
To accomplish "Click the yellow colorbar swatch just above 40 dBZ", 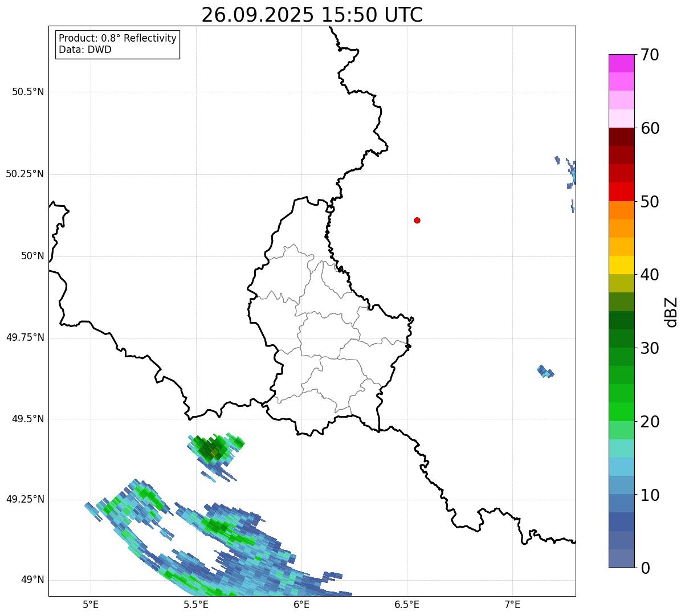I will pyautogui.click(x=621, y=265).
